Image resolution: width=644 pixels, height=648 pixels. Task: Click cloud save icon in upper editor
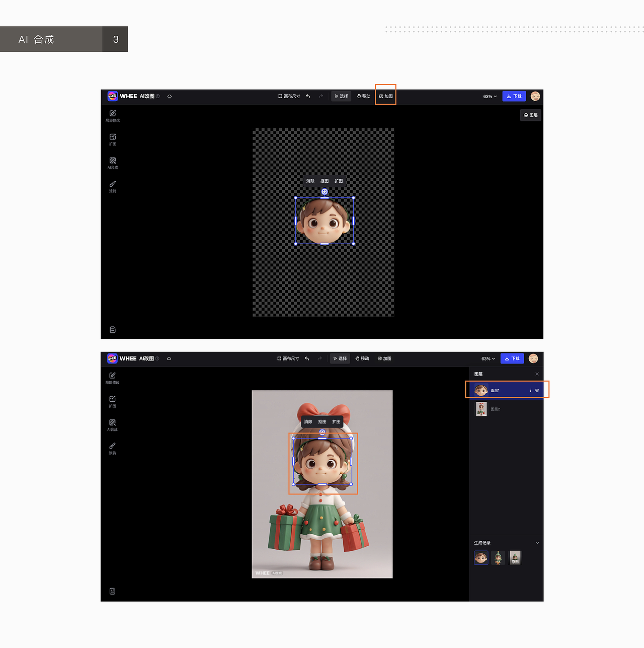pyautogui.click(x=170, y=96)
